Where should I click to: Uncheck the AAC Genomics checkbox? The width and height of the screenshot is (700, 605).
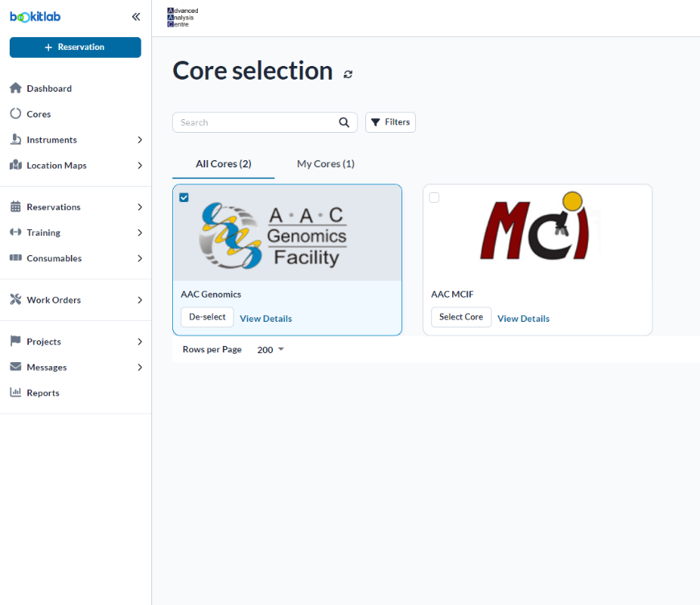coord(184,197)
